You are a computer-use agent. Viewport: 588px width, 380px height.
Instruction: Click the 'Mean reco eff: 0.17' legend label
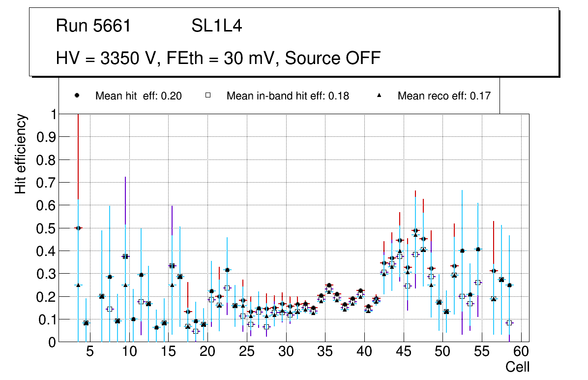pos(444,96)
